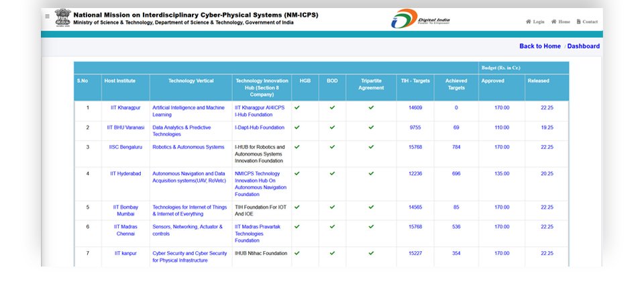
Task: Click HGB checkmark for IIT kanpur
Action: pos(297,253)
